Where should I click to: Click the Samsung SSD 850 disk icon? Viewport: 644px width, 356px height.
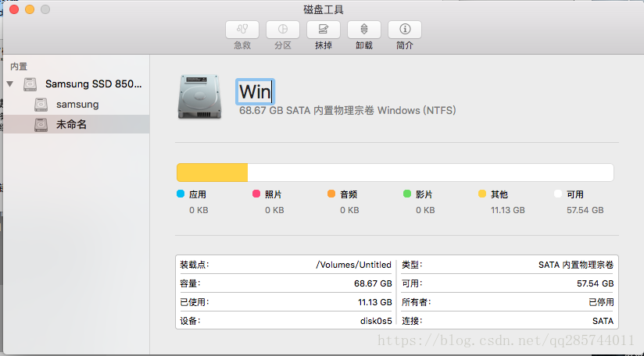tap(30, 84)
